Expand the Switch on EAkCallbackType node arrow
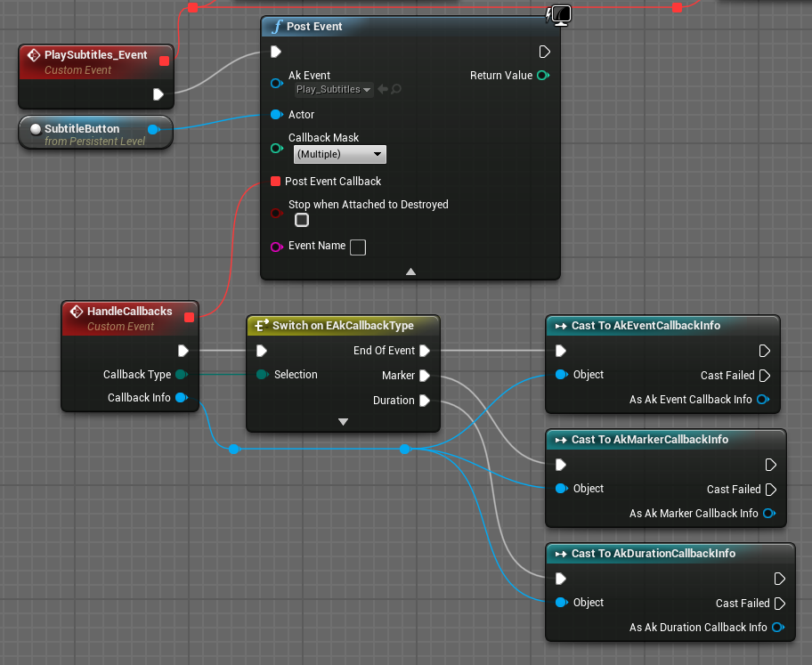This screenshot has height=665, width=812. point(343,422)
